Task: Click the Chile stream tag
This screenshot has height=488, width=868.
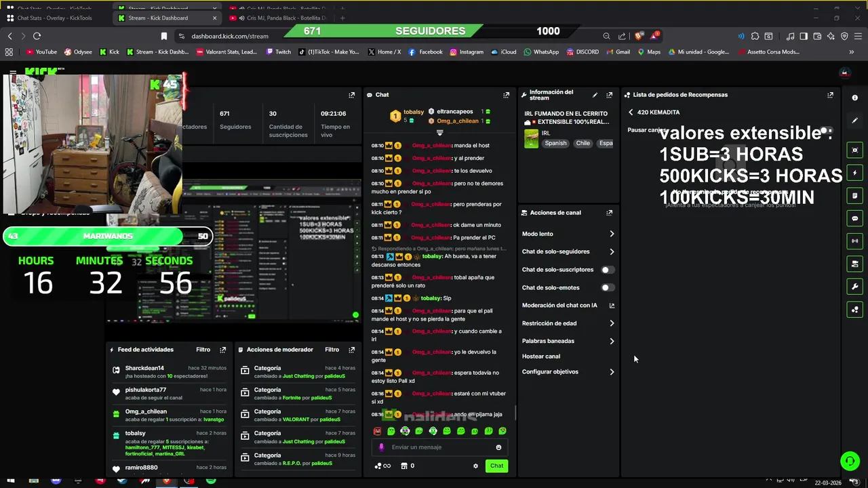Action: click(x=583, y=143)
